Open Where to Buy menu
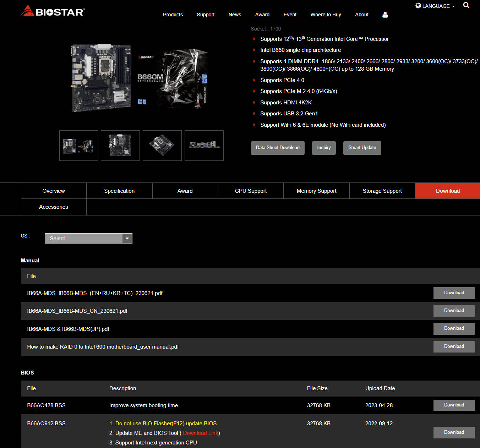This screenshot has height=448, width=480. point(326,15)
